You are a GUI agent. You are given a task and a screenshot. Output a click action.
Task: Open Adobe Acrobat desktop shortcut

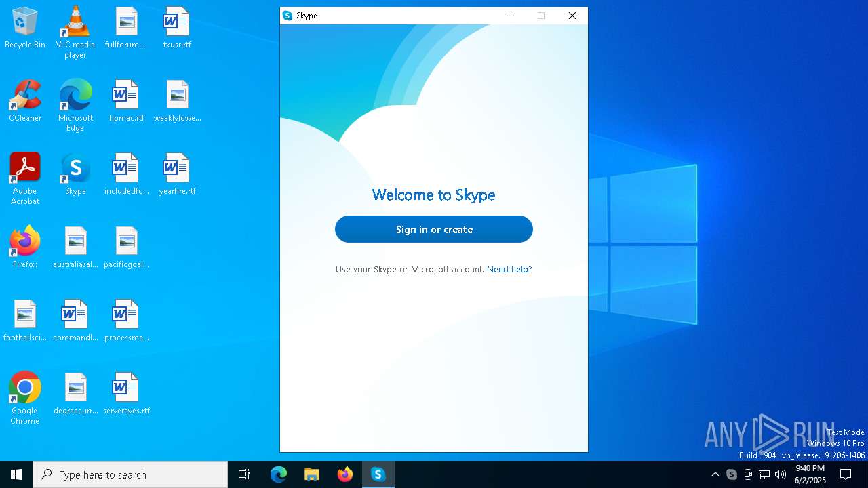click(x=25, y=179)
